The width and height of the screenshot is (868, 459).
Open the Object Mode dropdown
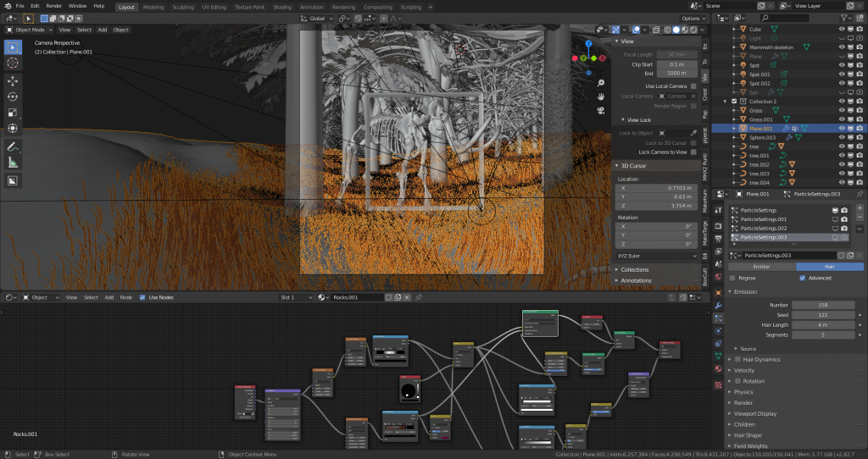[30, 30]
